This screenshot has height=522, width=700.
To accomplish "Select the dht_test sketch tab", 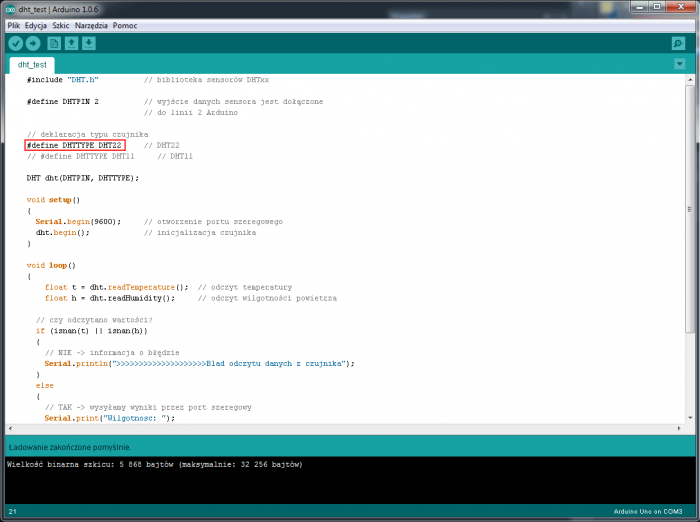I will (33, 64).
